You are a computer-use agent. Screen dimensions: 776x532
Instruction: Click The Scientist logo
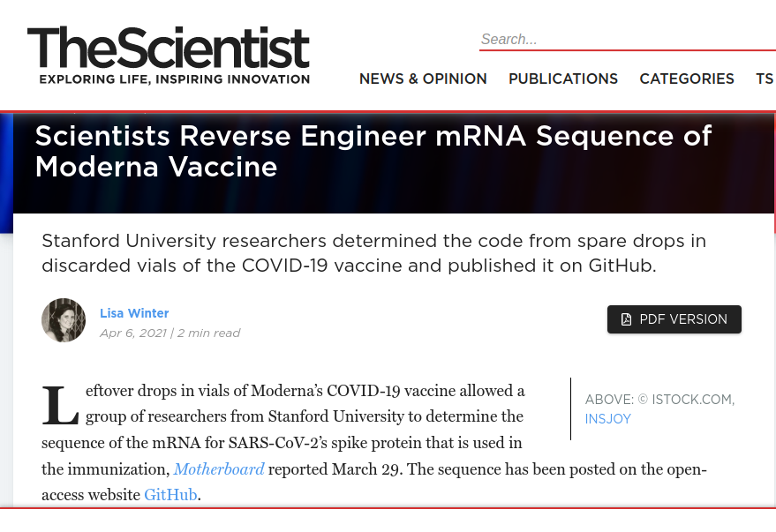click(169, 55)
